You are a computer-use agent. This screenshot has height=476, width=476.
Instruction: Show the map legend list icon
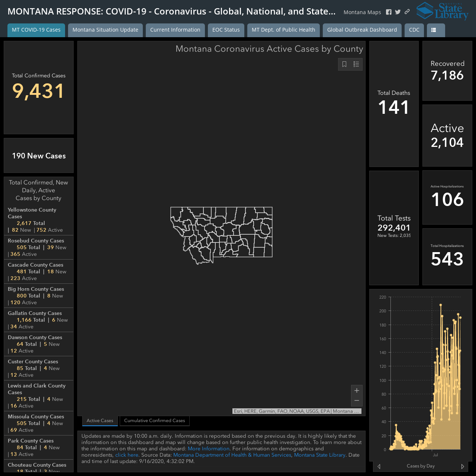[x=356, y=64]
